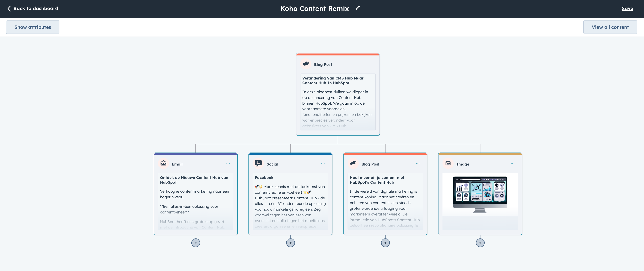Screen dimensions: 644x271
Task: Click the back chevron arrow icon
Action: (9, 9)
